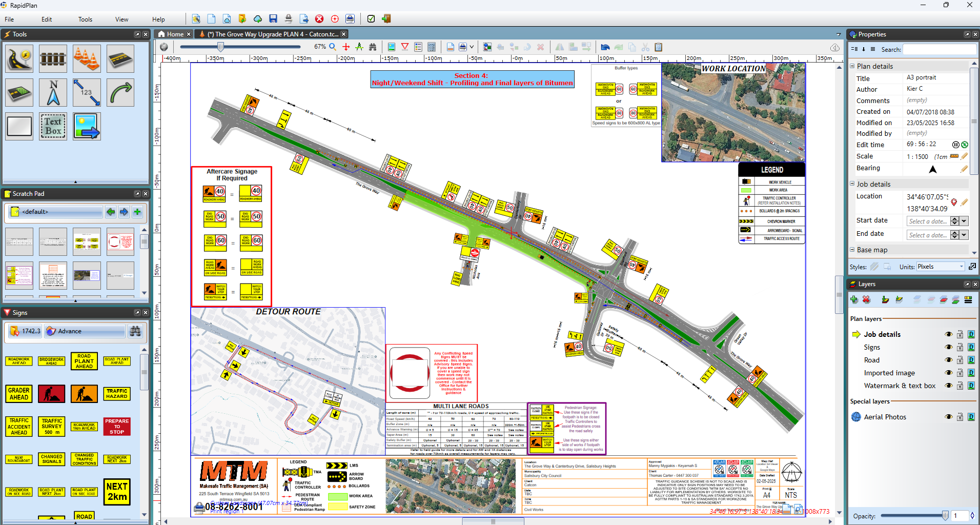Select the measurement dimension tool
The height and width of the screenshot is (525, 980).
[87, 93]
